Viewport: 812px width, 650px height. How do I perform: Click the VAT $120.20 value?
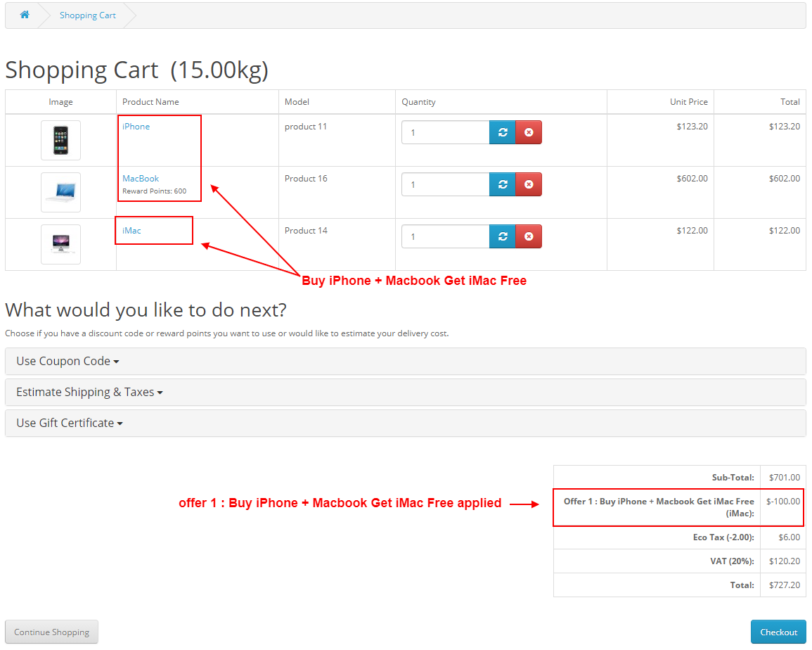(x=784, y=561)
